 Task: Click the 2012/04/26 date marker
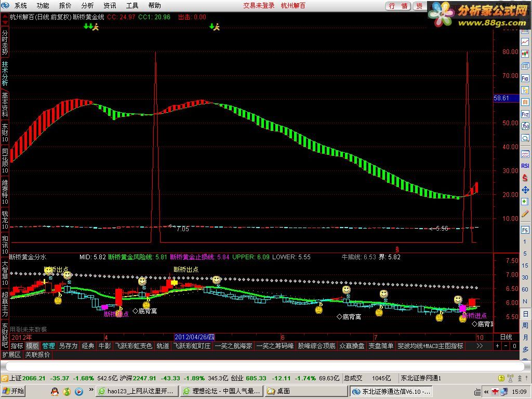(194, 337)
